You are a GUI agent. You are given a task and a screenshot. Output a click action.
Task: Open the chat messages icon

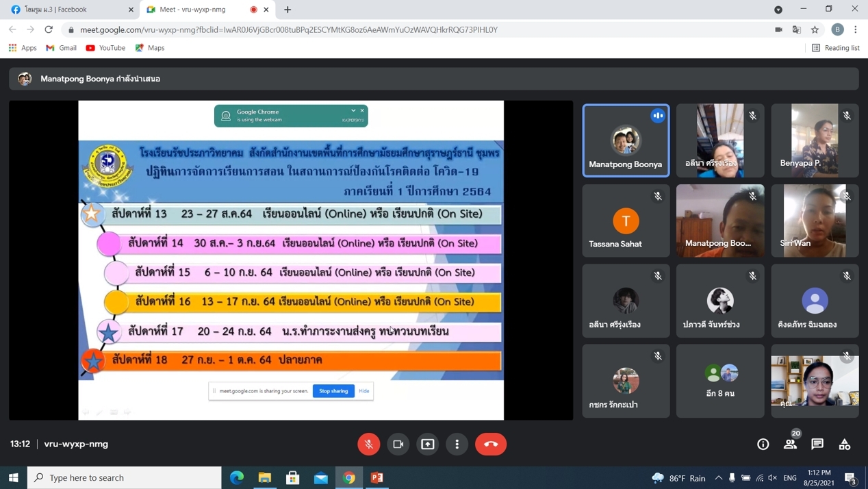tap(817, 444)
